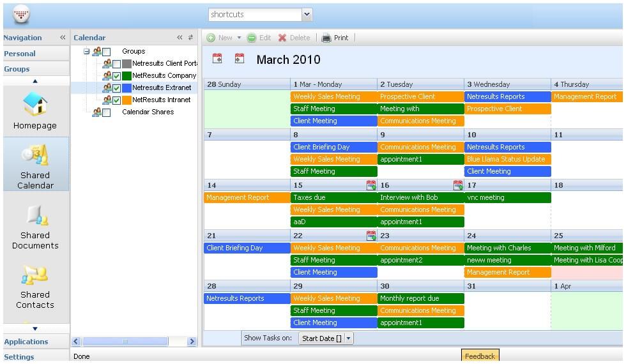
Task: Open aaD event on March 15
Action: click(x=333, y=222)
